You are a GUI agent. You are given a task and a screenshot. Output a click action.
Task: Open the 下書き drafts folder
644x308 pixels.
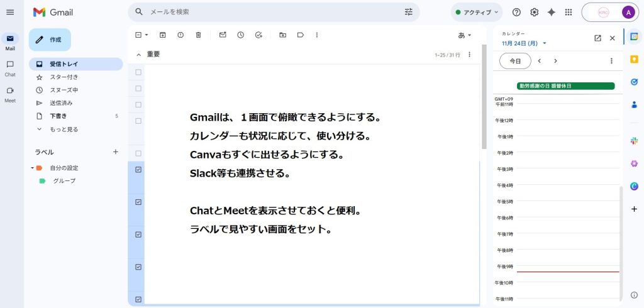58,116
